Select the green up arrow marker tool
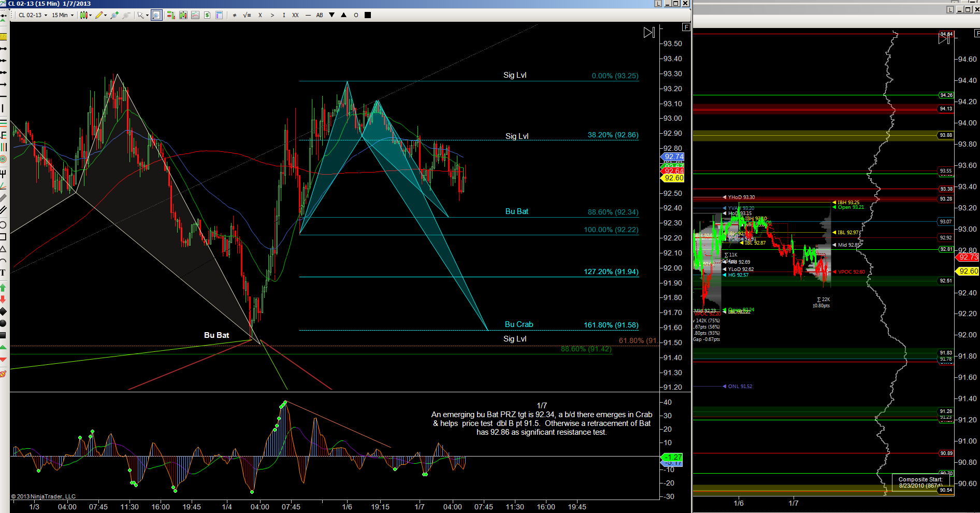 point(3,288)
